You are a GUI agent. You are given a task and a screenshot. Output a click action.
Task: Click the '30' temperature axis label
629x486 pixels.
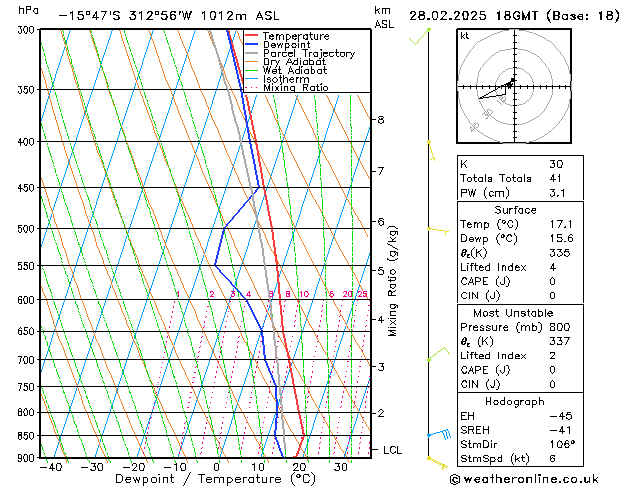[341, 467]
